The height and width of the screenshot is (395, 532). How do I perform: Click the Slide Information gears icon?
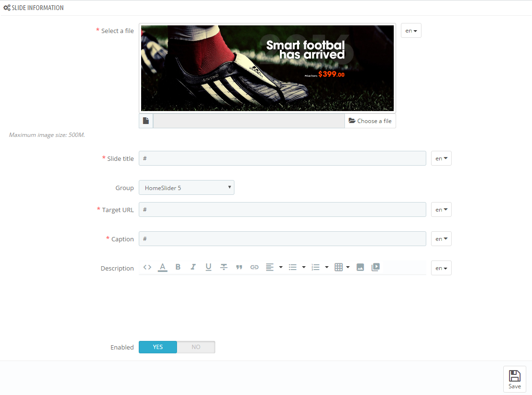click(x=7, y=8)
